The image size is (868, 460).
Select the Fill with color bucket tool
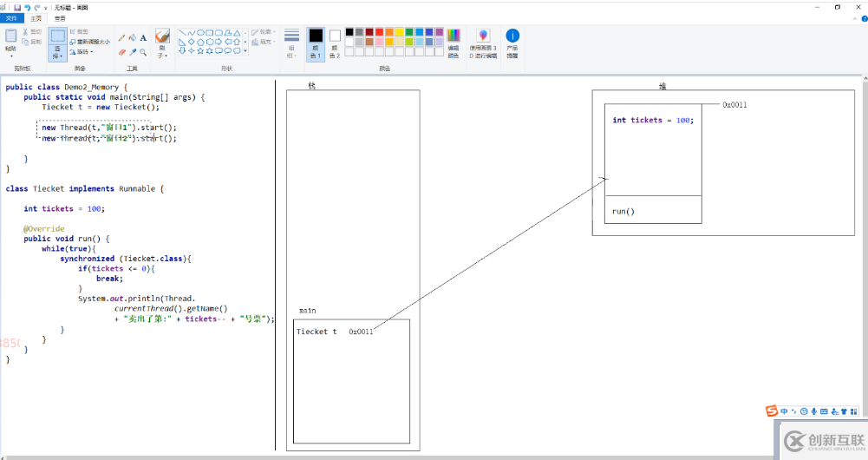click(x=133, y=38)
